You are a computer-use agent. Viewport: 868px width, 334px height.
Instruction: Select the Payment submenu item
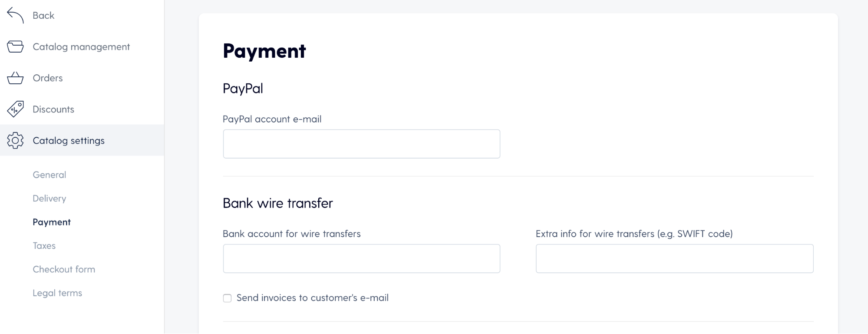pyautogui.click(x=52, y=222)
